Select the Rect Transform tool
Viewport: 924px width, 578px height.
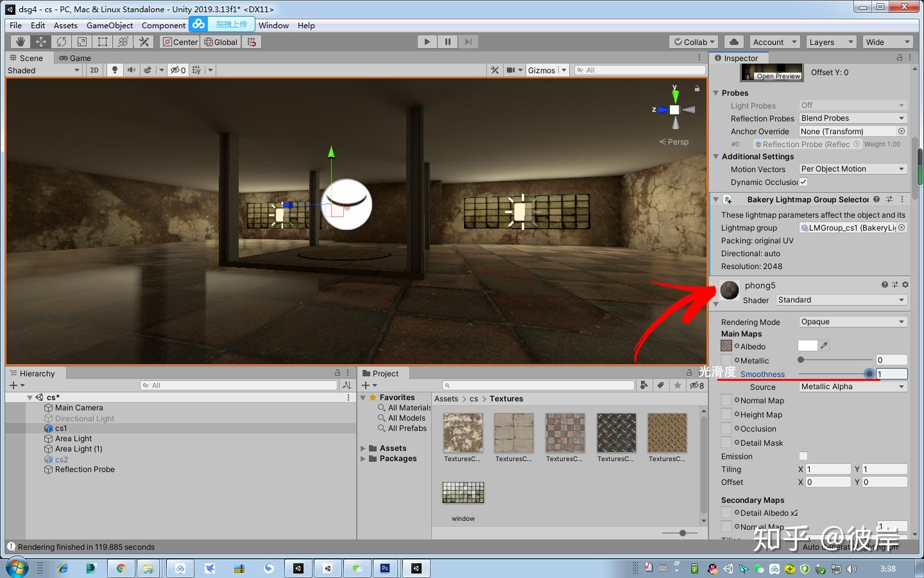click(x=103, y=41)
